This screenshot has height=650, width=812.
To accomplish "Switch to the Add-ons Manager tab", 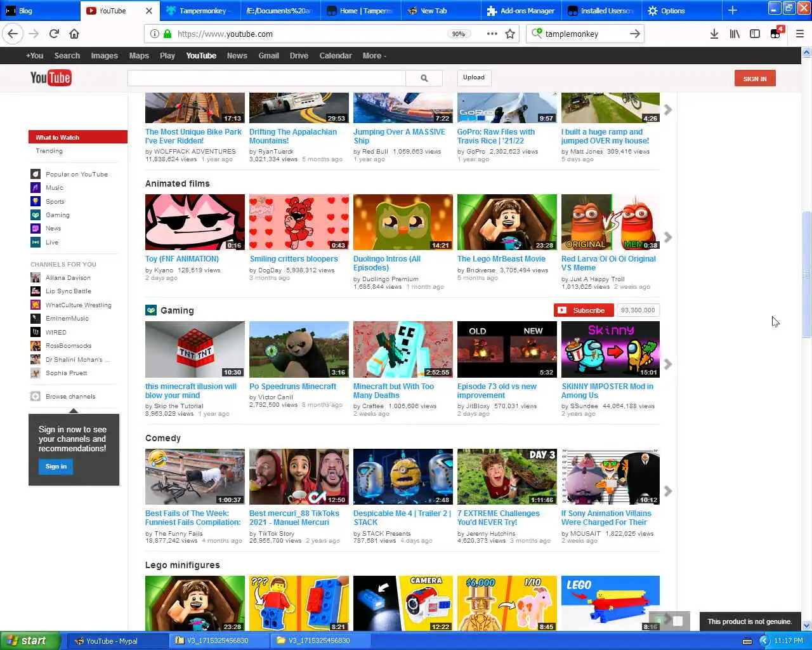I will point(521,11).
